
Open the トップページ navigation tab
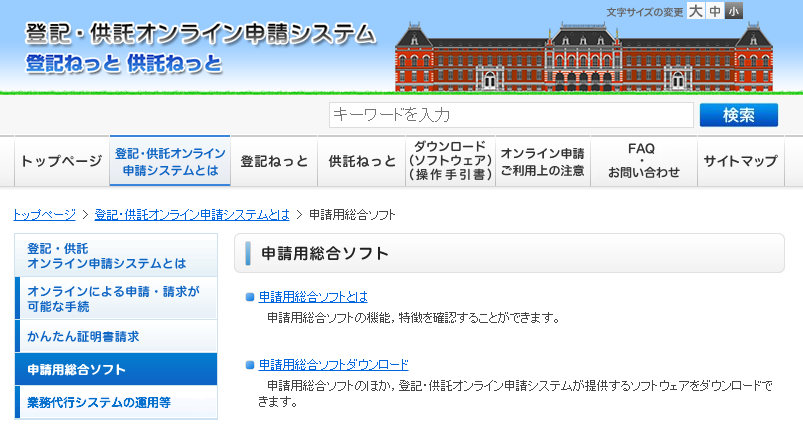61,161
